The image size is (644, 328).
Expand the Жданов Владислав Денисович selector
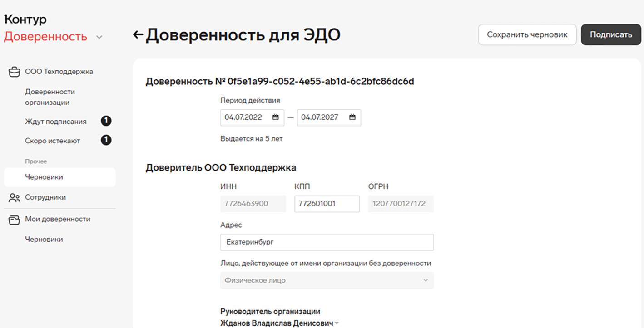[x=337, y=323]
